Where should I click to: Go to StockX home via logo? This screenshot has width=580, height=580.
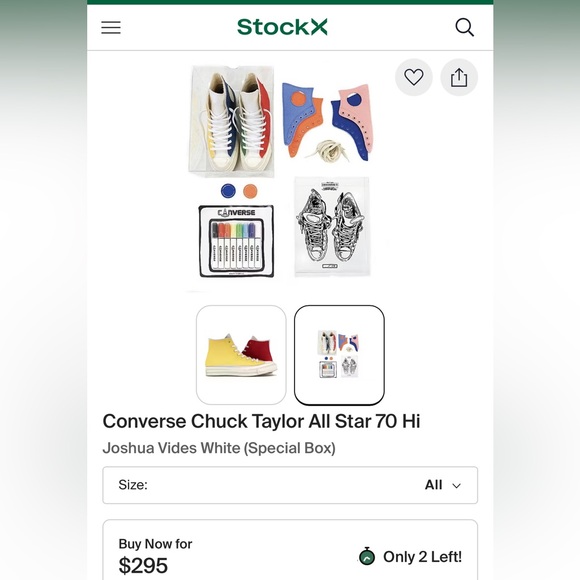(282, 27)
